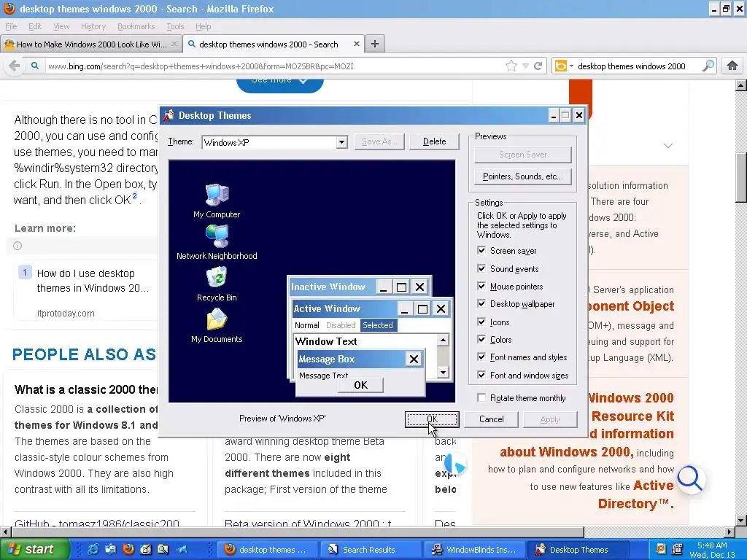
Task: Click See more expander button
Action: (x=279, y=86)
